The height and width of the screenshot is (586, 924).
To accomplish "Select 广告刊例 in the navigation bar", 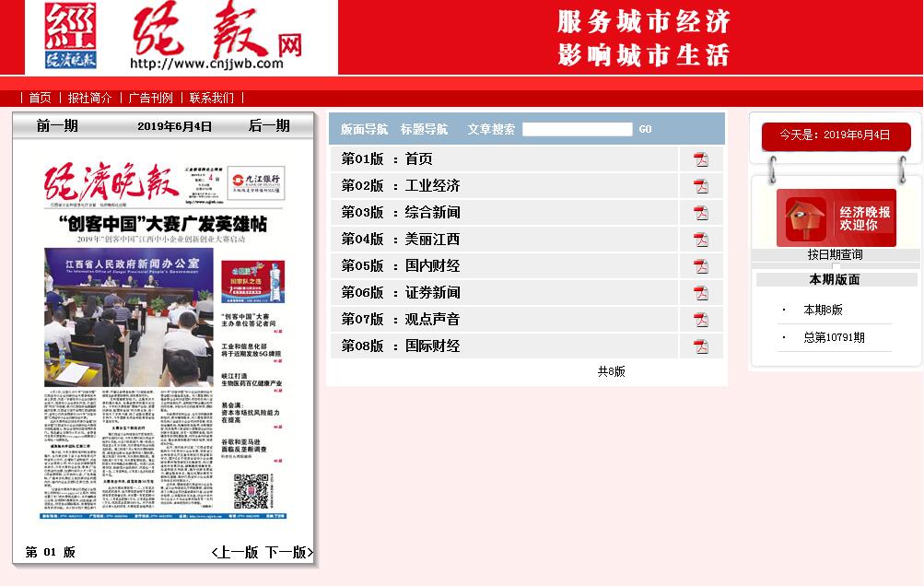I will [150, 98].
